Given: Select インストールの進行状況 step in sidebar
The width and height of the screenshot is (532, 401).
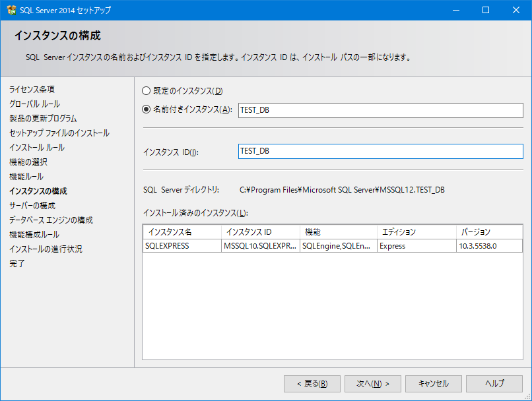Looking at the screenshot, I should (x=46, y=249).
